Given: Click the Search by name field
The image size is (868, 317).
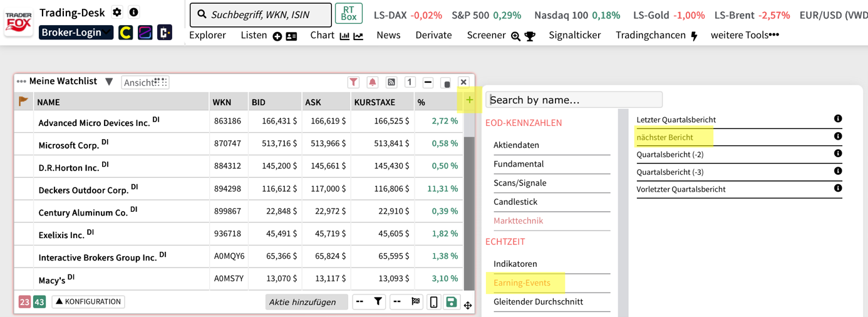Looking at the screenshot, I should (x=574, y=100).
